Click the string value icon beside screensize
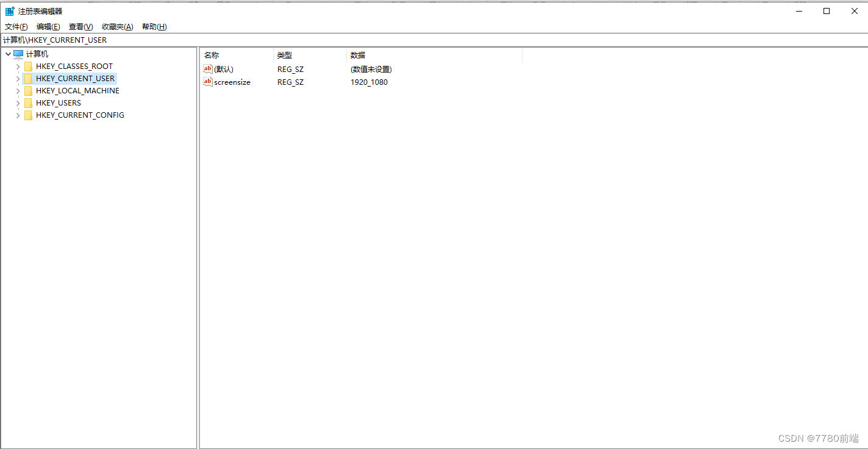 (208, 82)
